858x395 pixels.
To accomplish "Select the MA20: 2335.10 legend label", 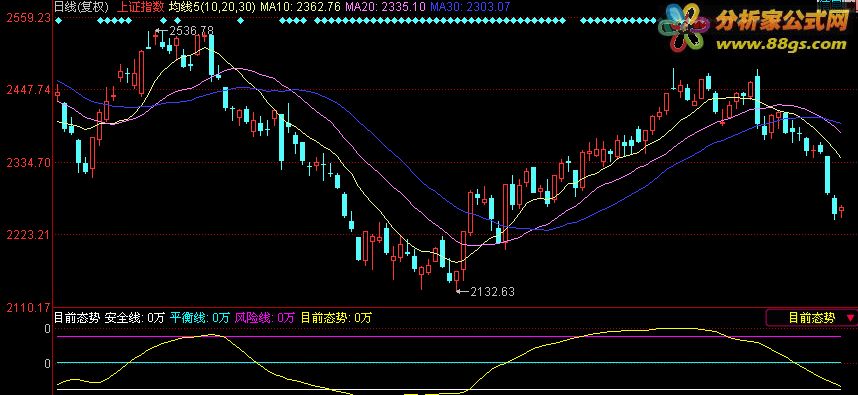I will tap(385, 7).
